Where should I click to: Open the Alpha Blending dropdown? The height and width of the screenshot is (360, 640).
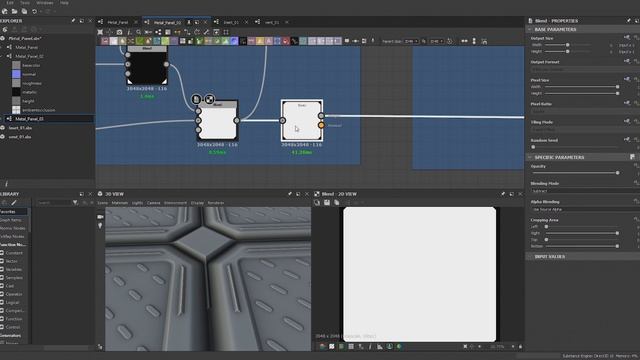[x=585, y=209]
